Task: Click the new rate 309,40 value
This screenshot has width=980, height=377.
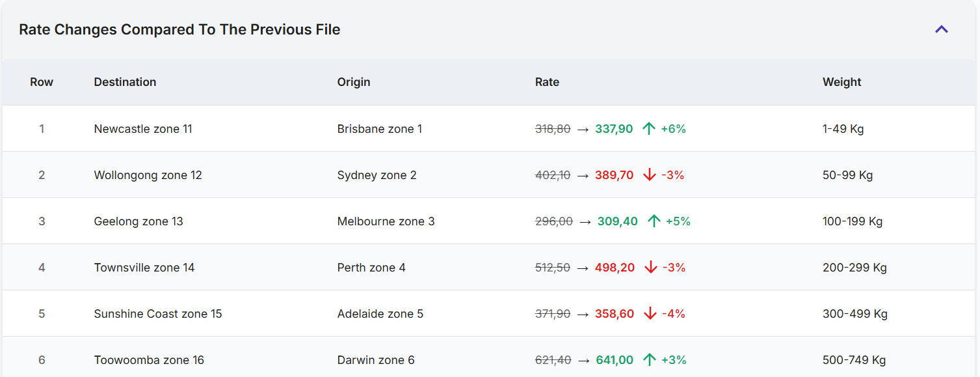Action: tap(617, 221)
